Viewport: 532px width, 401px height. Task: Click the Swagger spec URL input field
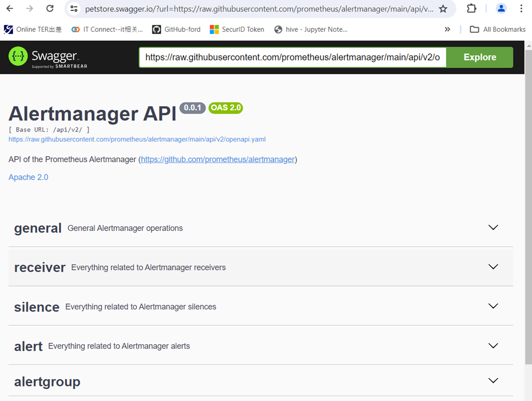(292, 57)
